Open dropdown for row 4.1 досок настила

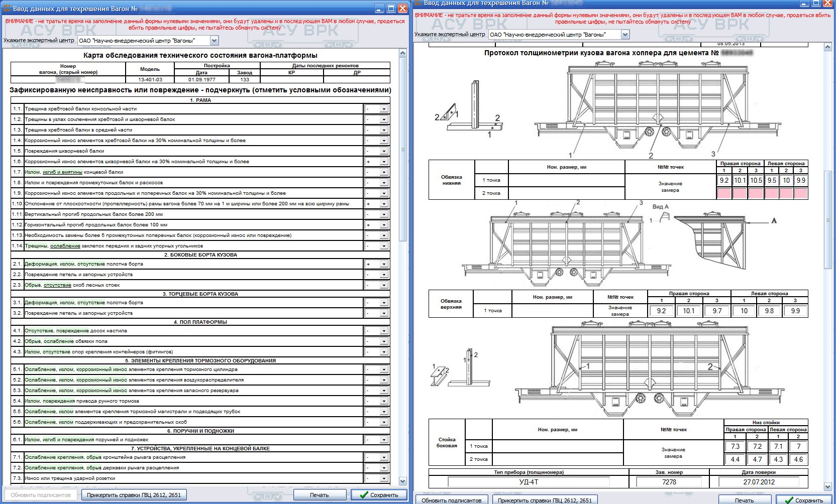click(384, 331)
